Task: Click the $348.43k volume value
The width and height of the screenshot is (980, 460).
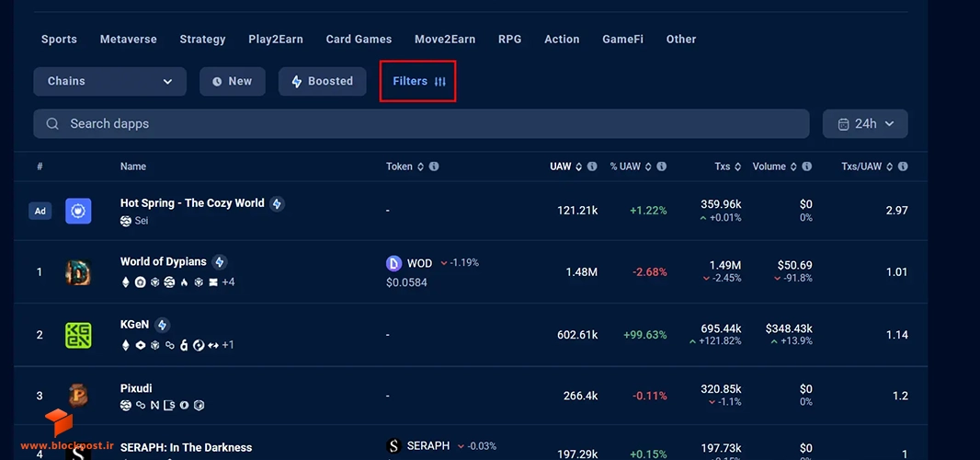Action: pos(789,328)
